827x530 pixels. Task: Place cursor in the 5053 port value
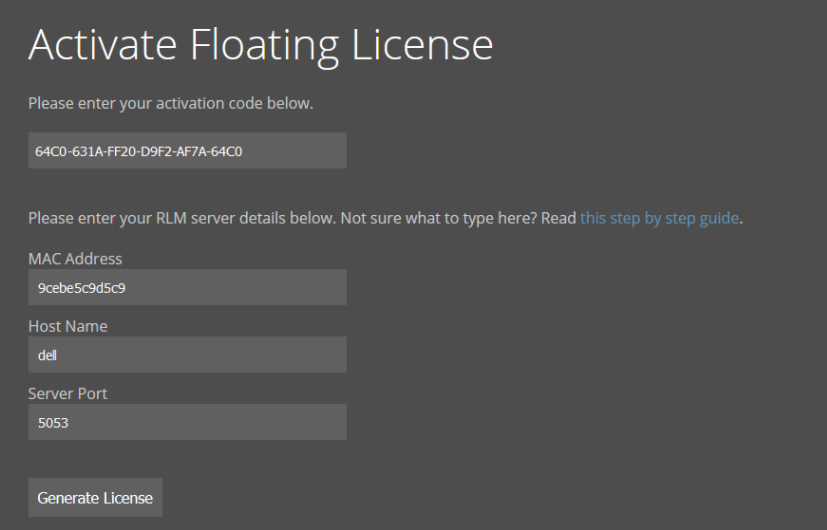point(53,423)
